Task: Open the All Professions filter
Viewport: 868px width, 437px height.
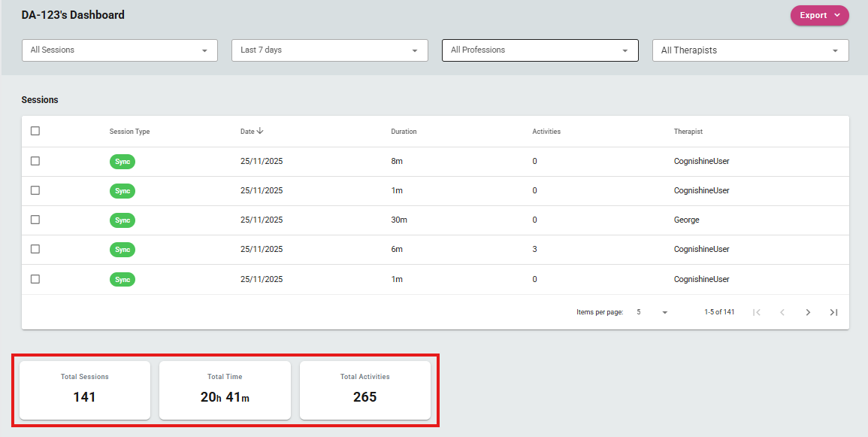Action: [x=540, y=50]
